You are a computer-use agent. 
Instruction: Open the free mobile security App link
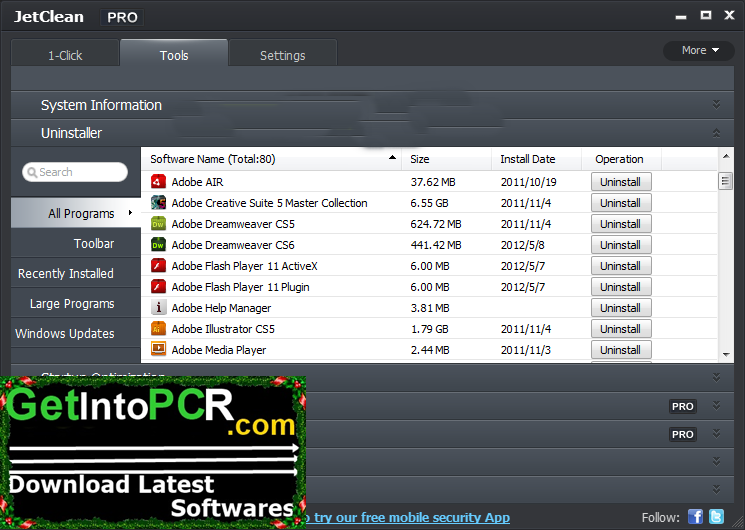pyautogui.click(x=409, y=517)
